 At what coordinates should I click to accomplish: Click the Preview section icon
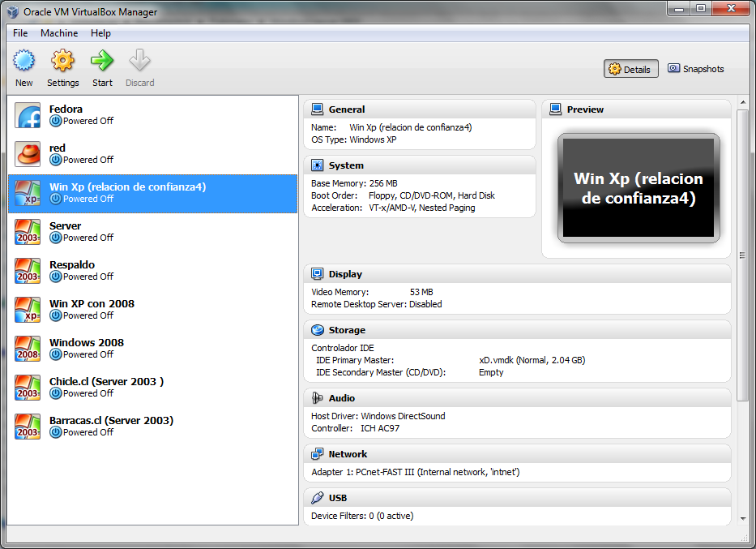pyautogui.click(x=555, y=109)
